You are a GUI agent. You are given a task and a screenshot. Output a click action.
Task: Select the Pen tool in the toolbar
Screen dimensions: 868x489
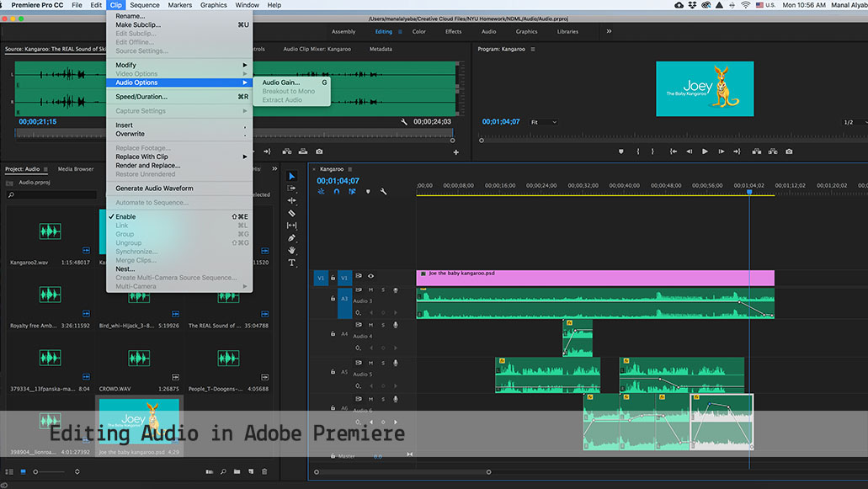pos(292,238)
